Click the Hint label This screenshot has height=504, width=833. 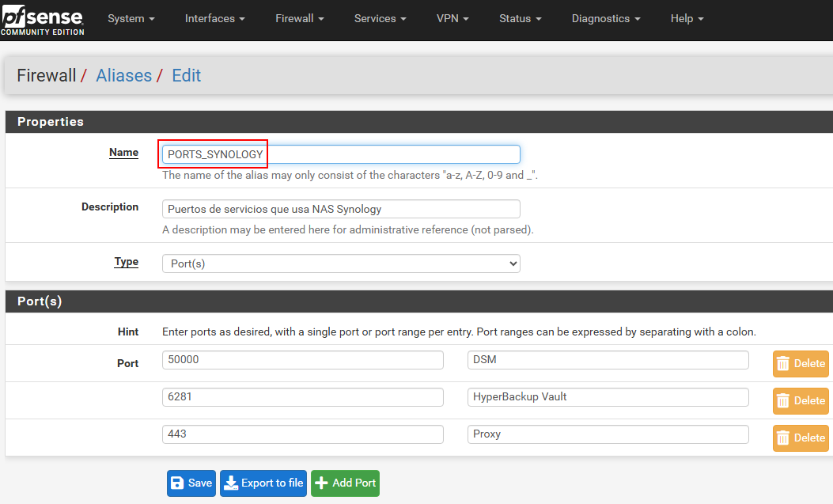[128, 332]
